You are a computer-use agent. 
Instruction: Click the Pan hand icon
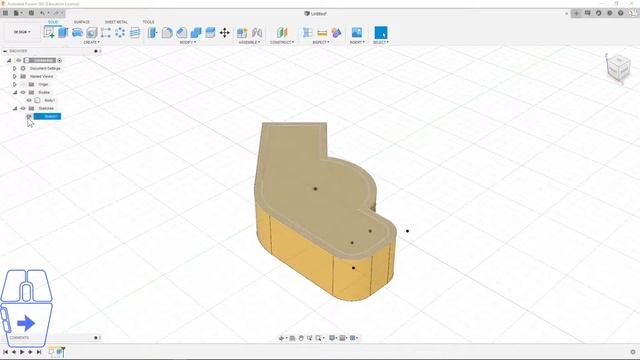301,338
